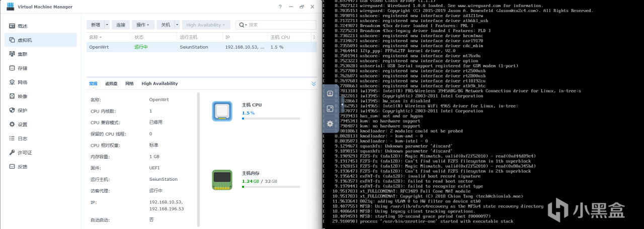Open the High Availability toolbar dropdown
This screenshot has height=229, width=644.
pyautogui.click(x=206, y=25)
